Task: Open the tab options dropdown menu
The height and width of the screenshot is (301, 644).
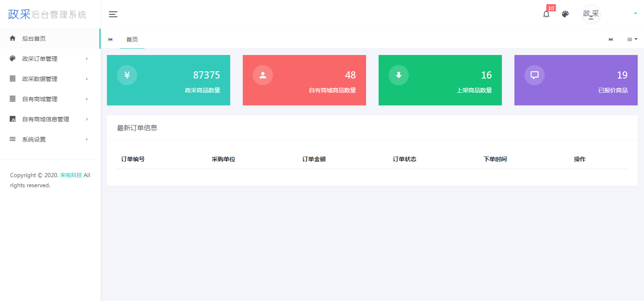Action: [632, 39]
